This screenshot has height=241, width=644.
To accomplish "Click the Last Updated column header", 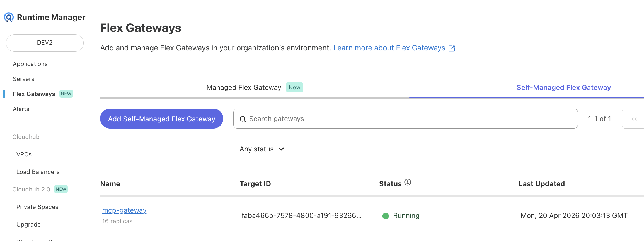I will [542, 184].
